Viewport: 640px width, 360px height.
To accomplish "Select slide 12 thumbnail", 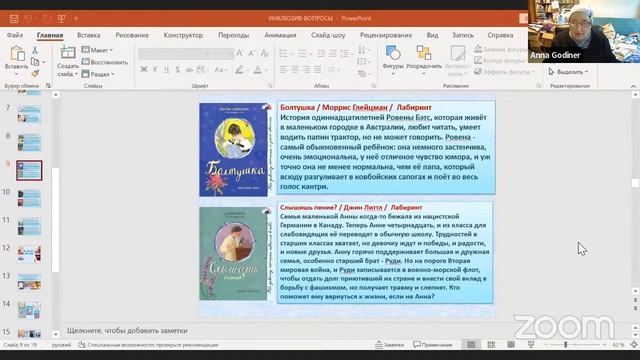I will pyautogui.click(x=29, y=254).
